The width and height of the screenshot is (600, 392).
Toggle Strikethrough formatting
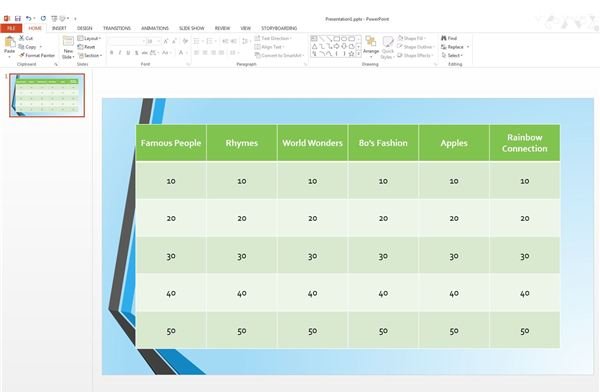(x=145, y=52)
